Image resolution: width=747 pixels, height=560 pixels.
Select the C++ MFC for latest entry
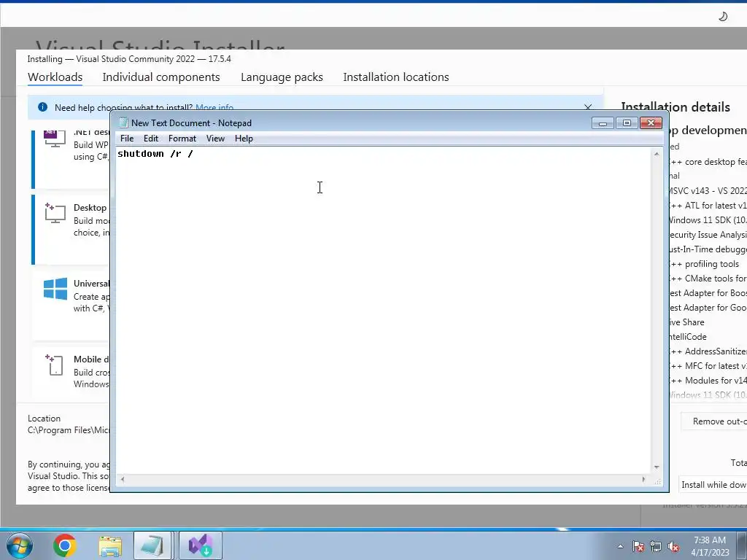coord(708,366)
